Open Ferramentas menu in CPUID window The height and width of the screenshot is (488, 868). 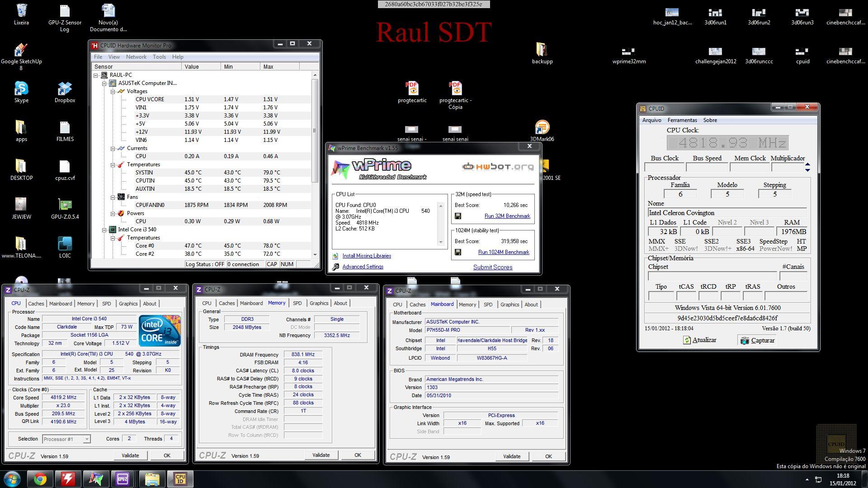[x=682, y=120]
